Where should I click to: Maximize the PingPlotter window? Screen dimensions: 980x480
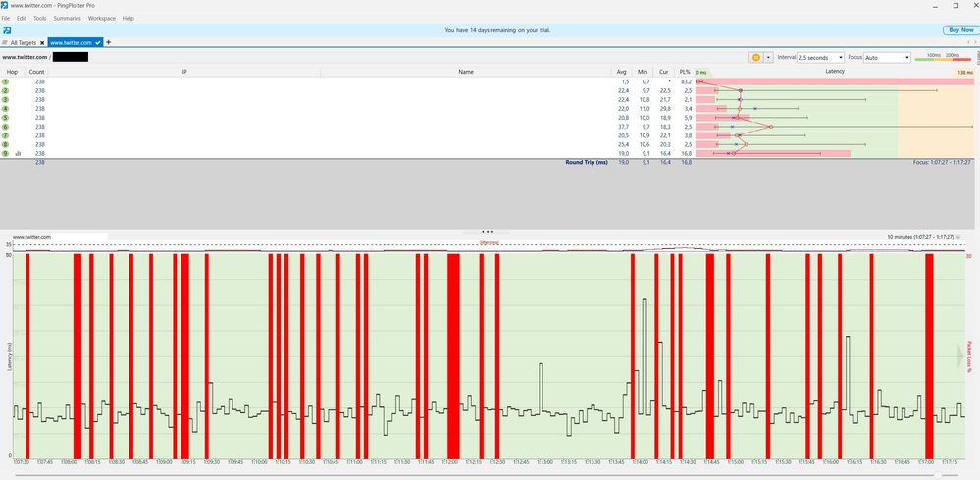[955, 5]
